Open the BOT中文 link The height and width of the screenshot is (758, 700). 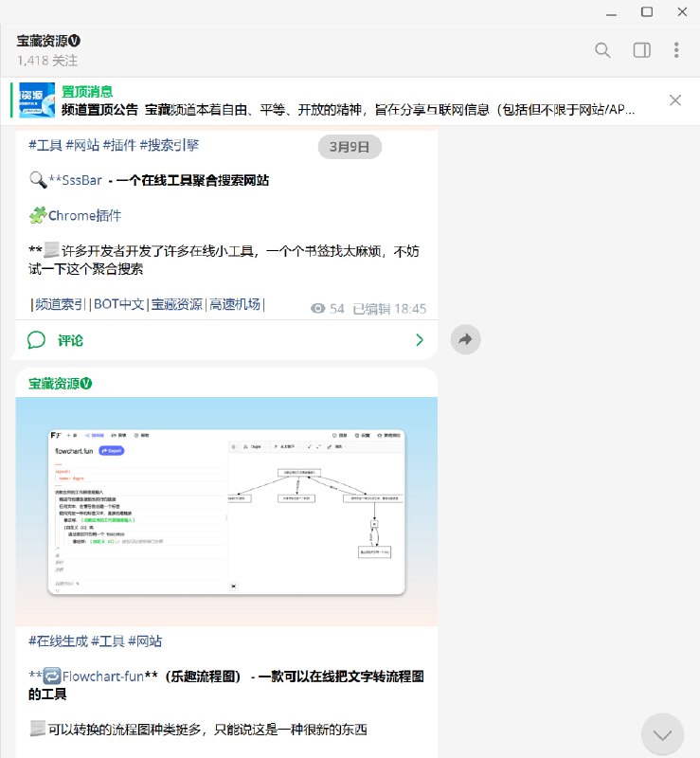119,304
